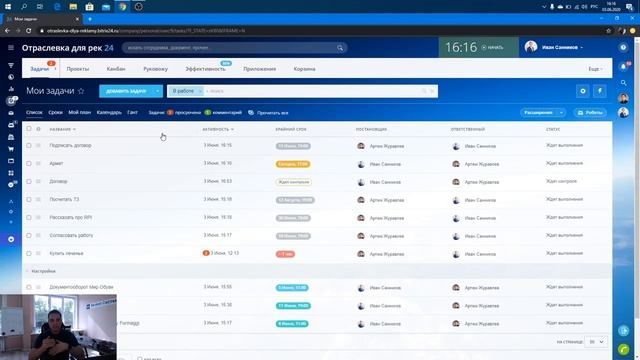This screenshot has width=640, height=360.
Task: Expand the "Расширения" dropdown arrow
Action: [561, 113]
